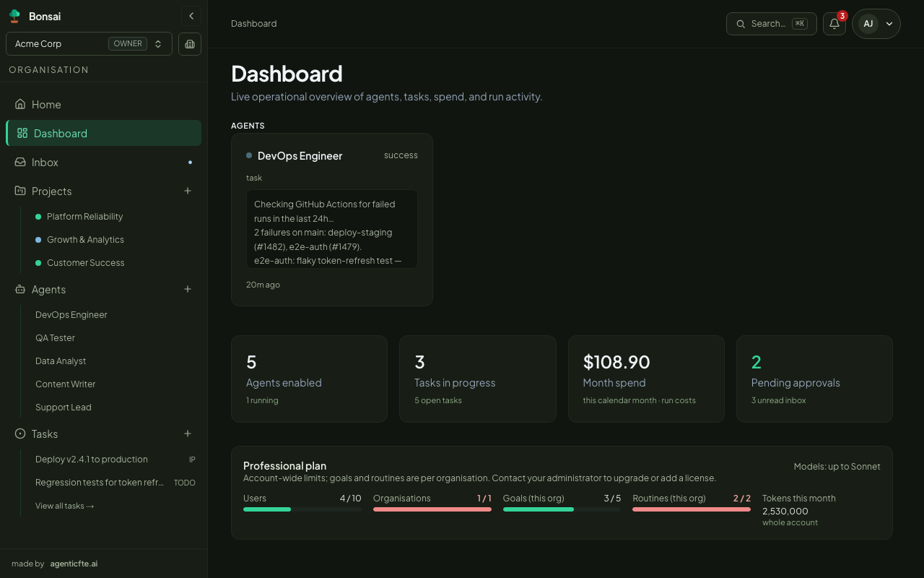This screenshot has width=924, height=578.
Task: Collapse the sidebar with the chevron button
Action: [x=191, y=16]
